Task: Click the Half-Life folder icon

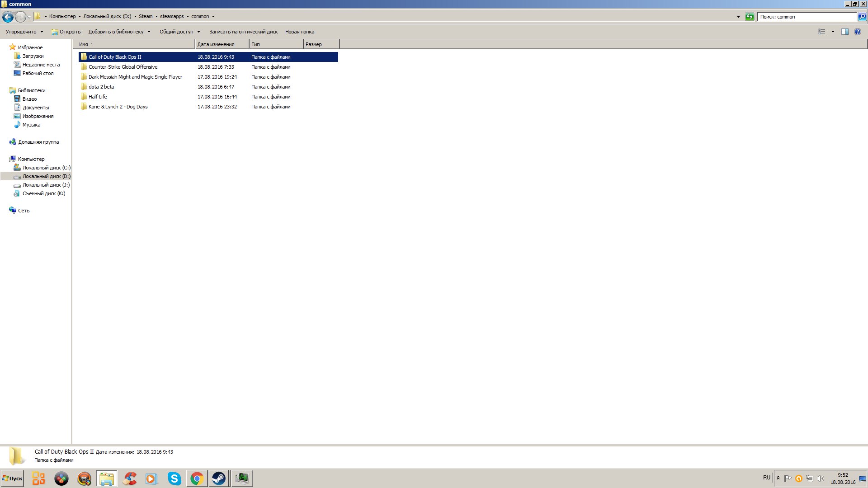Action: pos(84,96)
